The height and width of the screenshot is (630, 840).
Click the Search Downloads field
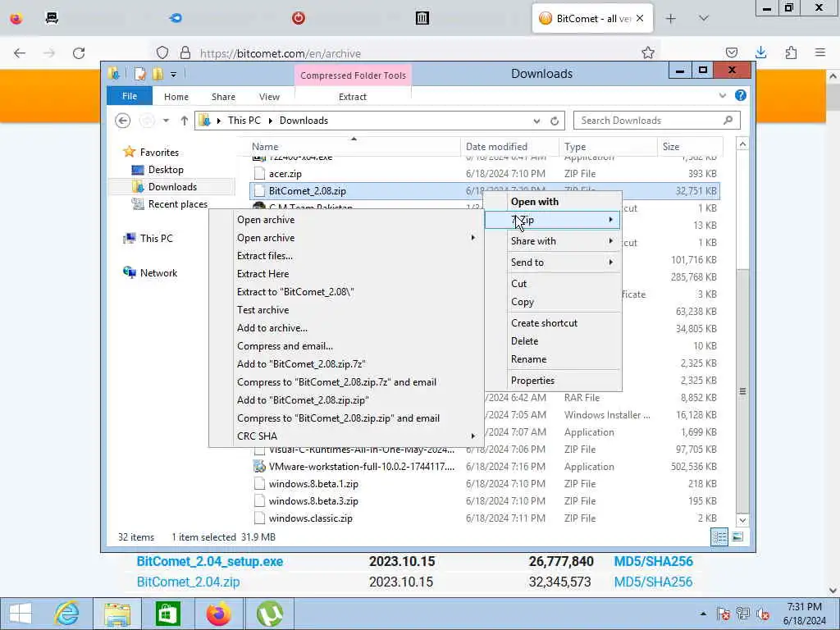tap(657, 121)
